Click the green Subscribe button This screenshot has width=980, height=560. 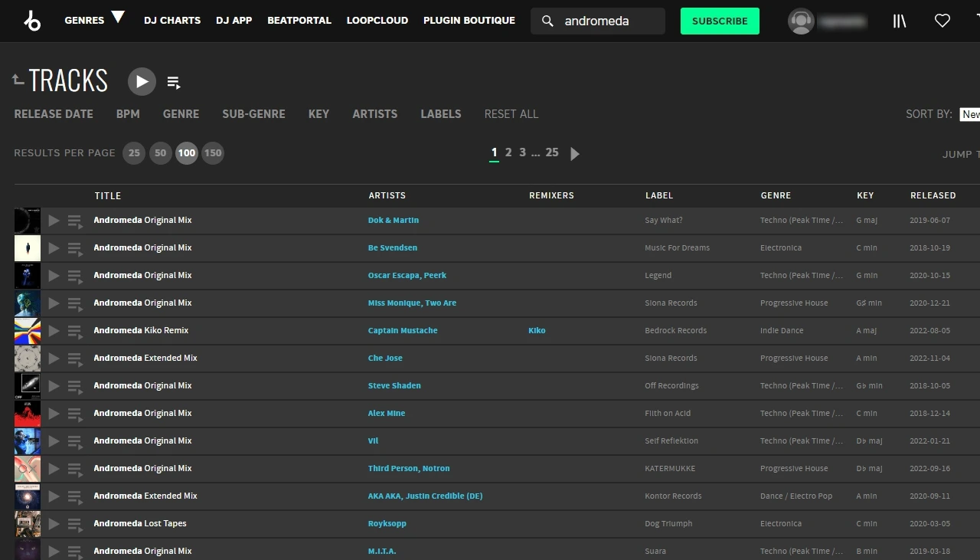click(x=720, y=21)
